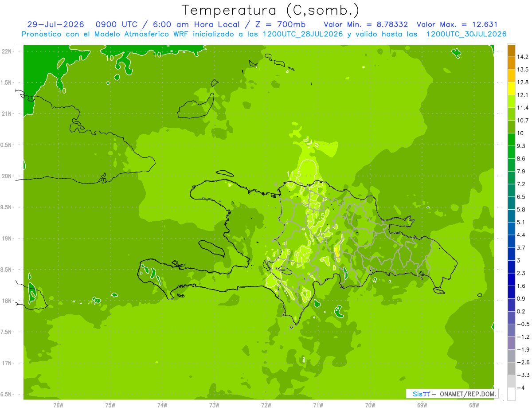Pick the dark orange swatch above 14.2
The height and width of the screenshot is (411, 532).
[511, 51]
